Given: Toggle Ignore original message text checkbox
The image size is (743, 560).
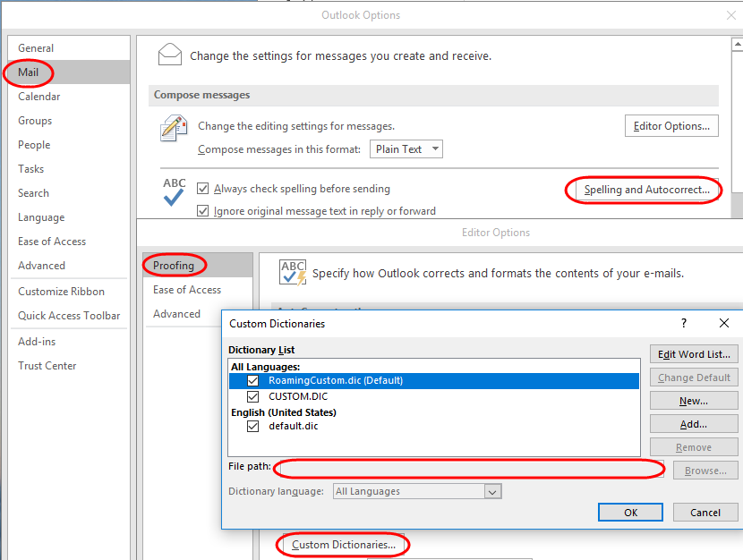Looking at the screenshot, I should pyautogui.click(x=203, y=210).
